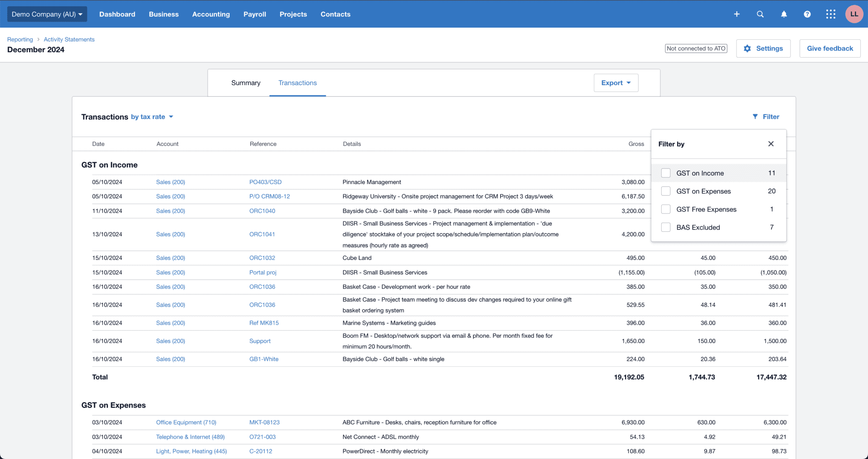Open the help menu
868x459 pixels.
pos(807,14)
